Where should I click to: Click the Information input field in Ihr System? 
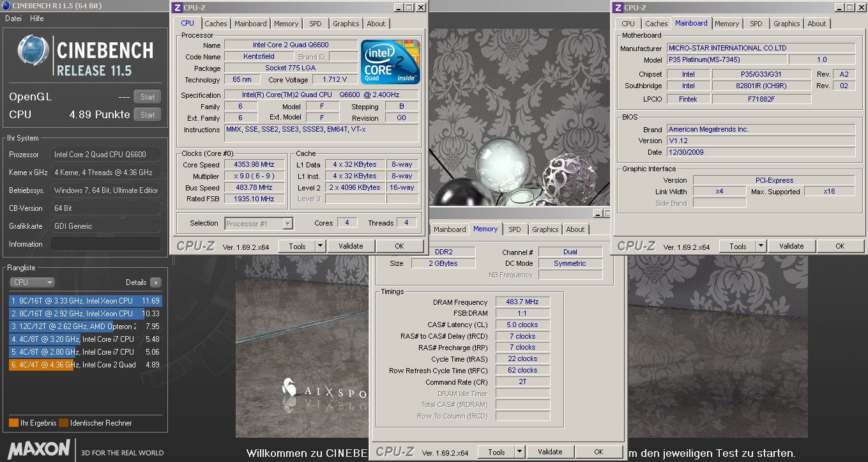pos(106,244)
